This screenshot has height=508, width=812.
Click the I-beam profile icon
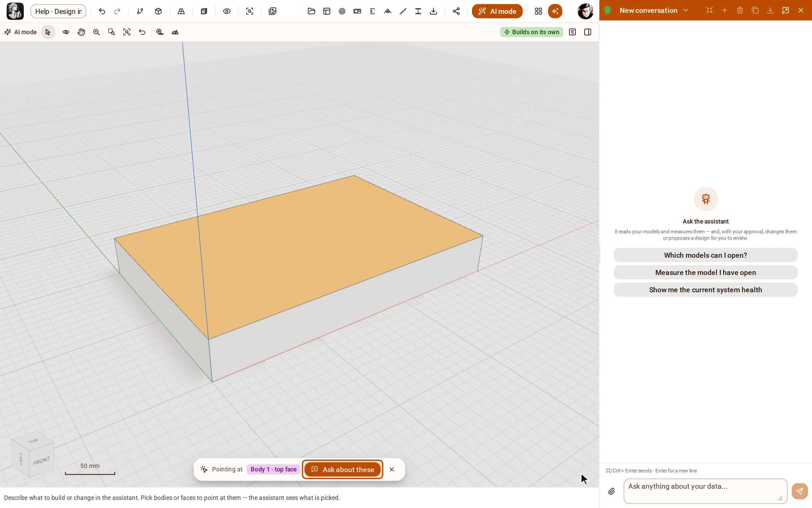[418, 11]
